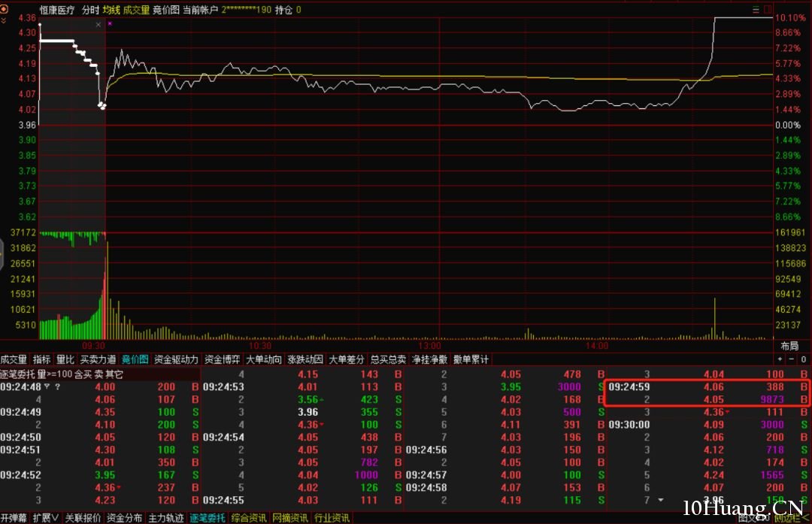Open the 扩展 dropdown in bottom bar
The height and width of the screenshot is (524, 812).
(x=45, y=518)
